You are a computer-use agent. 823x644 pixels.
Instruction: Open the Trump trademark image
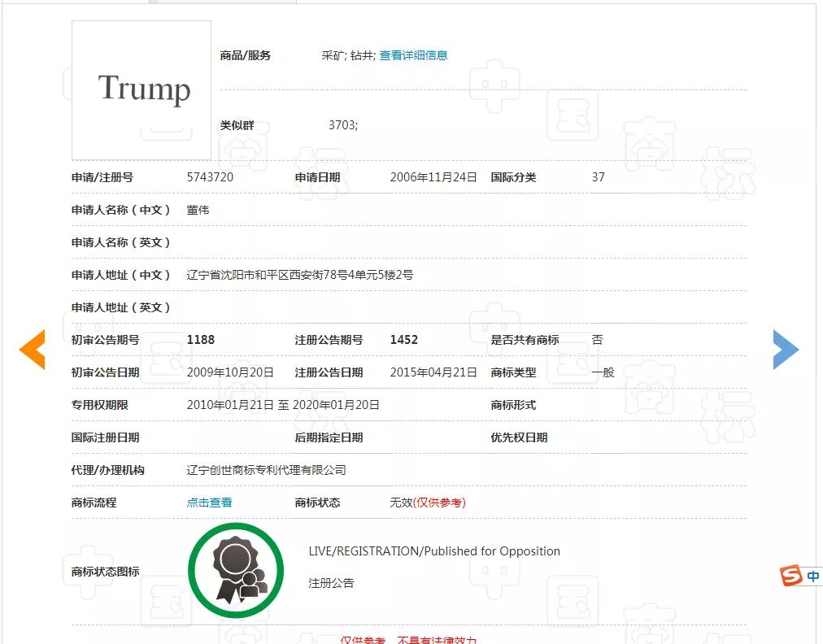click(142, 90)
